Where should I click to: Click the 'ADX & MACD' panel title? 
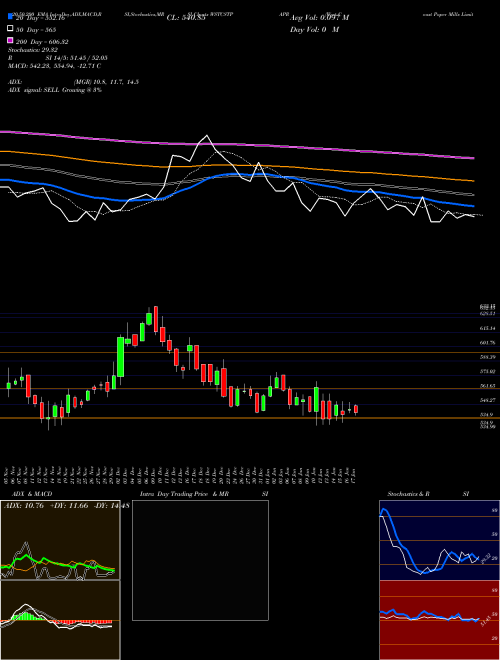coord(32,494)
